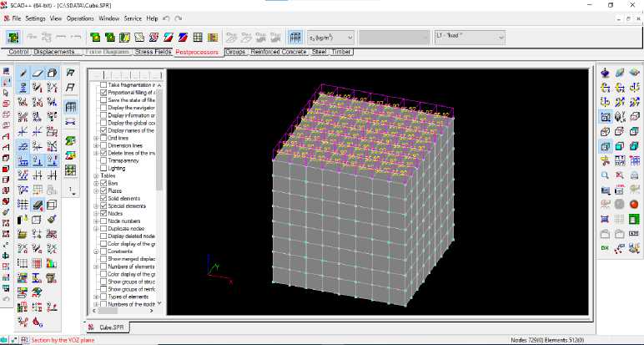Click the red sphere icon in right toolbar
644x345 pixels.
coord(634,204)
